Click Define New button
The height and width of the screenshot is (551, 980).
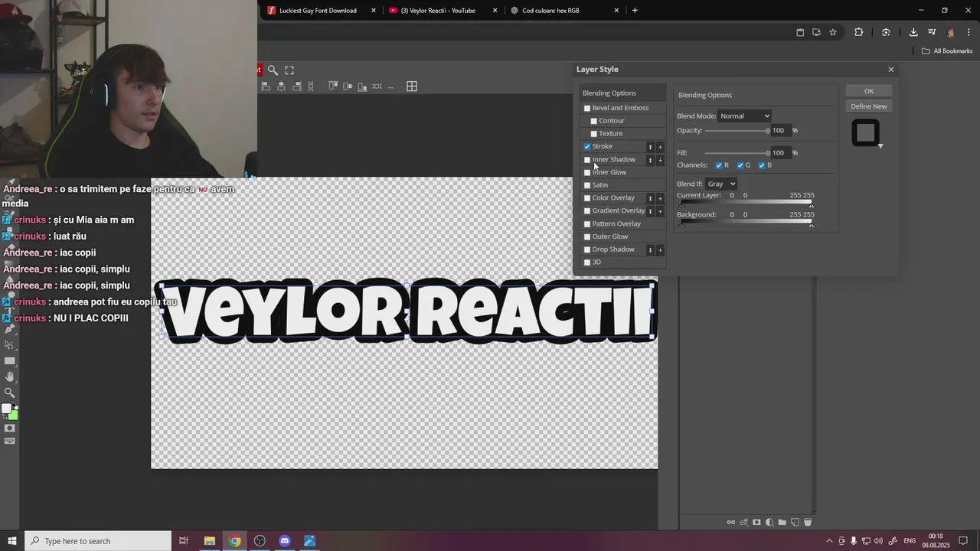[x=869, y=106]
